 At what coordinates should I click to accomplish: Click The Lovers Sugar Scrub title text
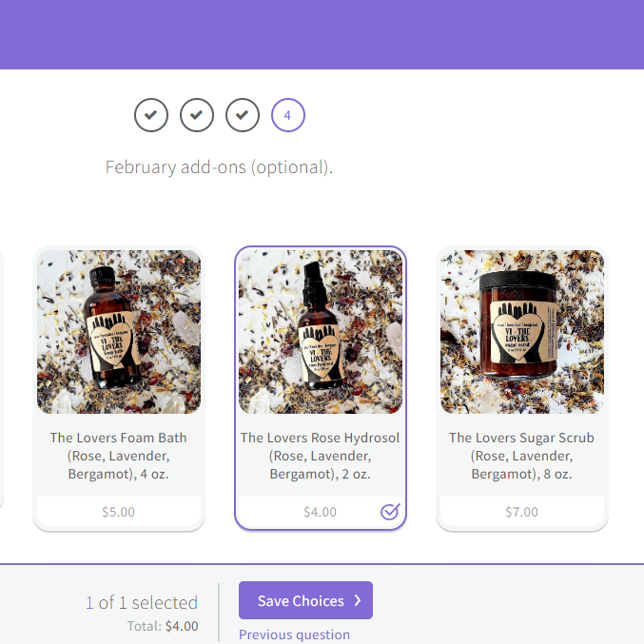coord(522,456)
